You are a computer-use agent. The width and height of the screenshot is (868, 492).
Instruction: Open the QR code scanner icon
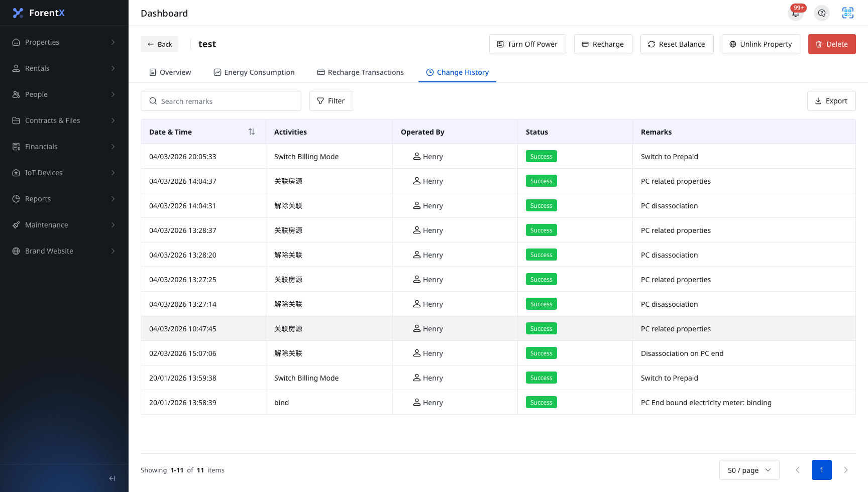point(848,13)
